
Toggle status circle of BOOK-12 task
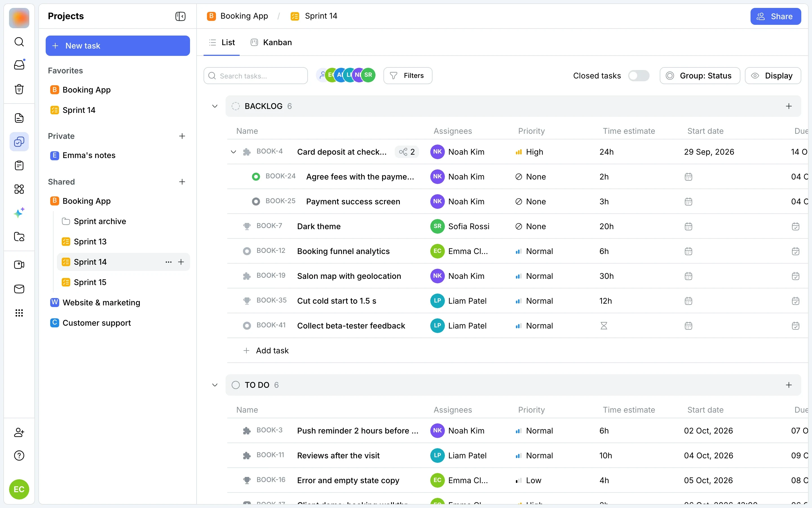(x=247, y=251)
